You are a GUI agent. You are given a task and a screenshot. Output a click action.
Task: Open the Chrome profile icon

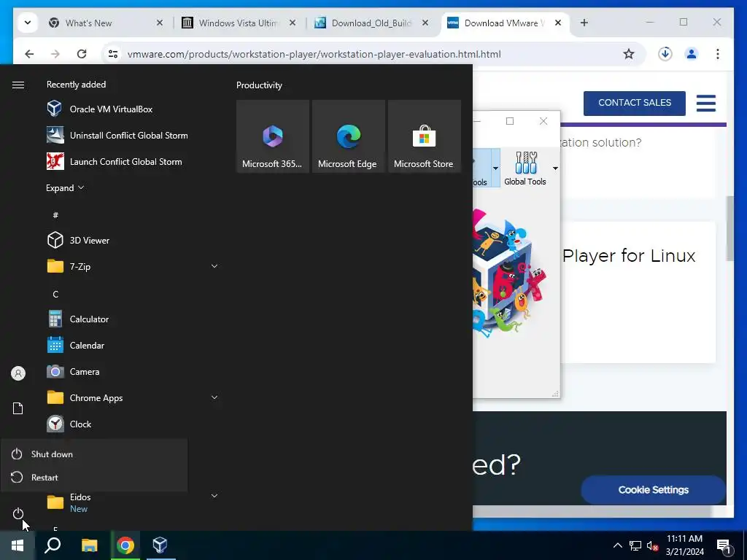click(692, 54)
